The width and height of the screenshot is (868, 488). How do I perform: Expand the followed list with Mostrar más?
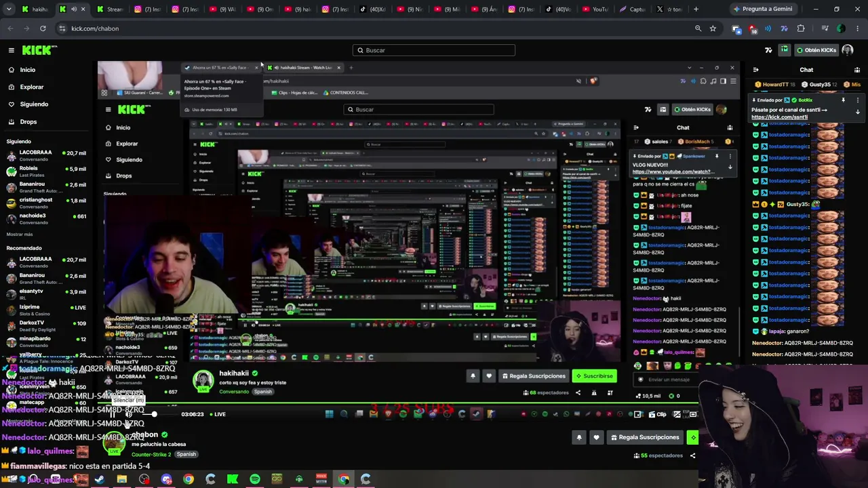[20, 235]
